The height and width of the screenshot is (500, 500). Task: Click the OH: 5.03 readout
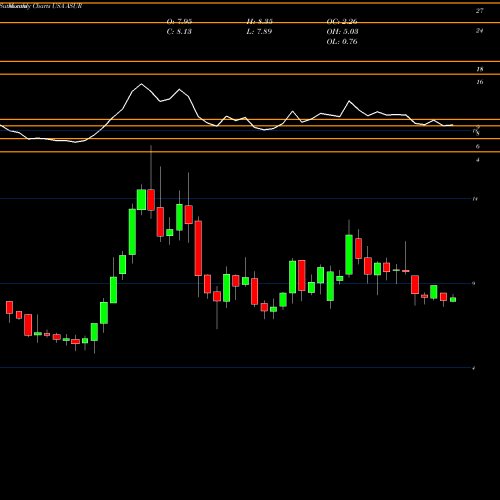coord(342,32)
